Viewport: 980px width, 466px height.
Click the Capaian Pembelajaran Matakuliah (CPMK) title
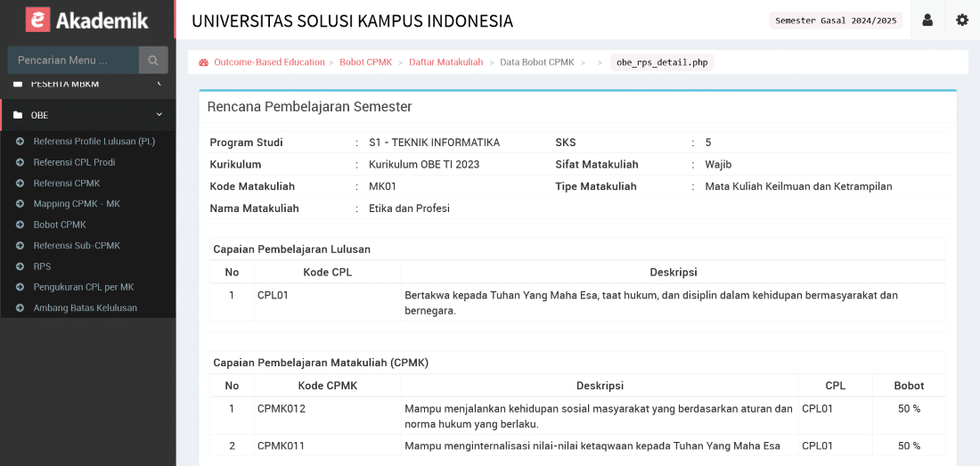[321, 363]
